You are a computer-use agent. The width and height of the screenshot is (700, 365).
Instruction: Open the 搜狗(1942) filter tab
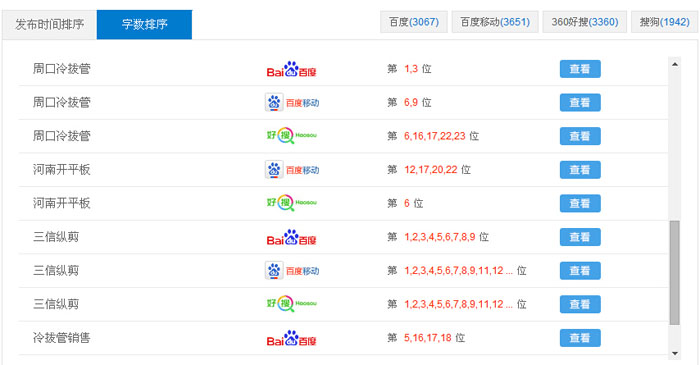(664, 22)
